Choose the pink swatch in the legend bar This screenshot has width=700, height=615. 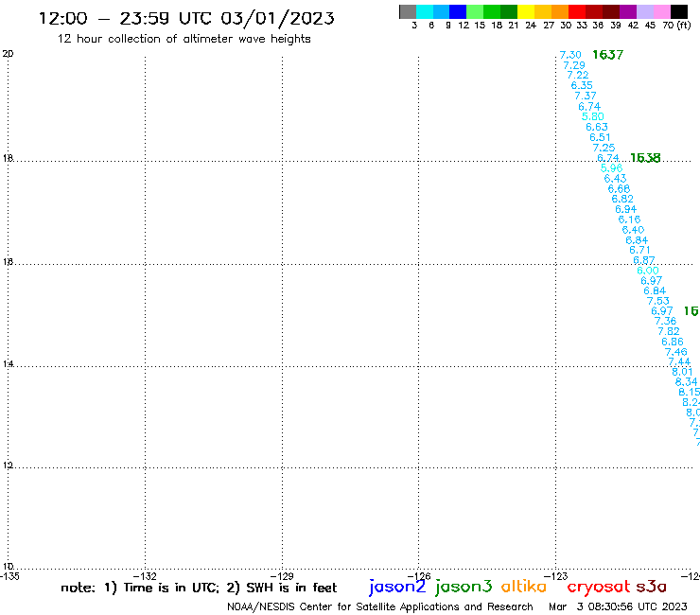point(662,11)
